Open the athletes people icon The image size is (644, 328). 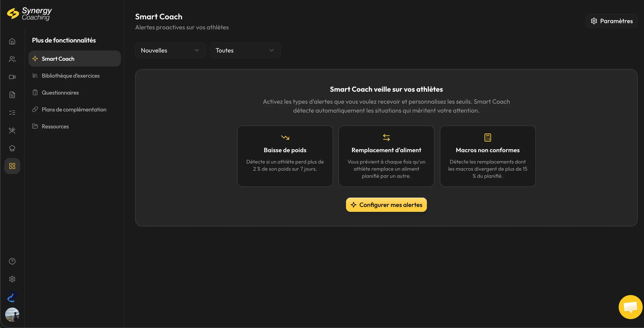tap(12, 59)
